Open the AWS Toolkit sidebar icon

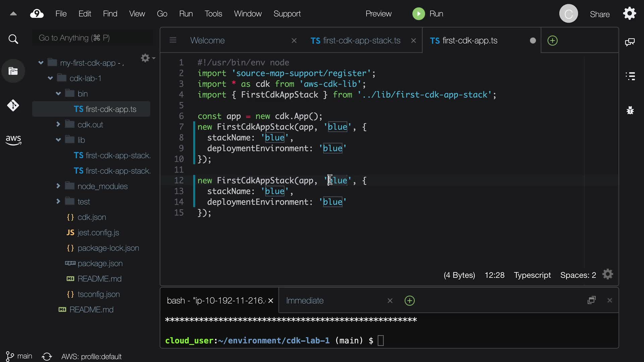click(13, 140)
